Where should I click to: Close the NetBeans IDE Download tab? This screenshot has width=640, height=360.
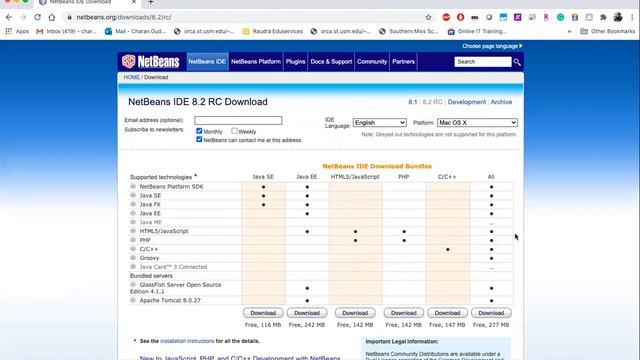134,2
